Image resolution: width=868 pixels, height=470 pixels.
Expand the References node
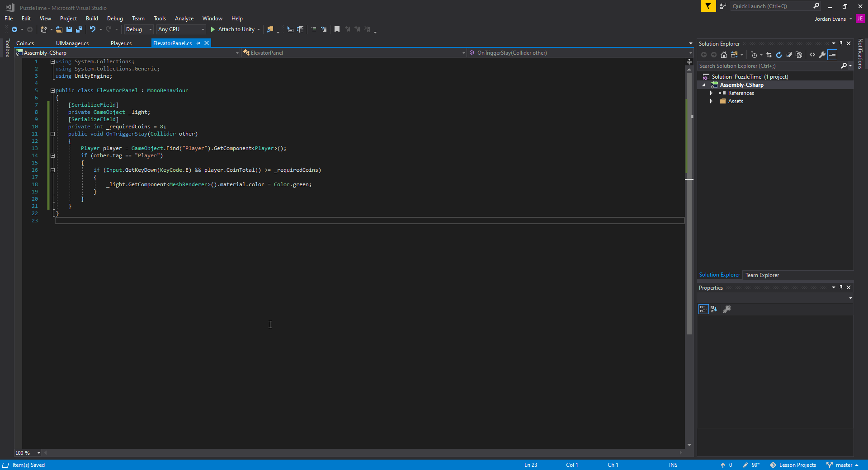pos(711,93)
